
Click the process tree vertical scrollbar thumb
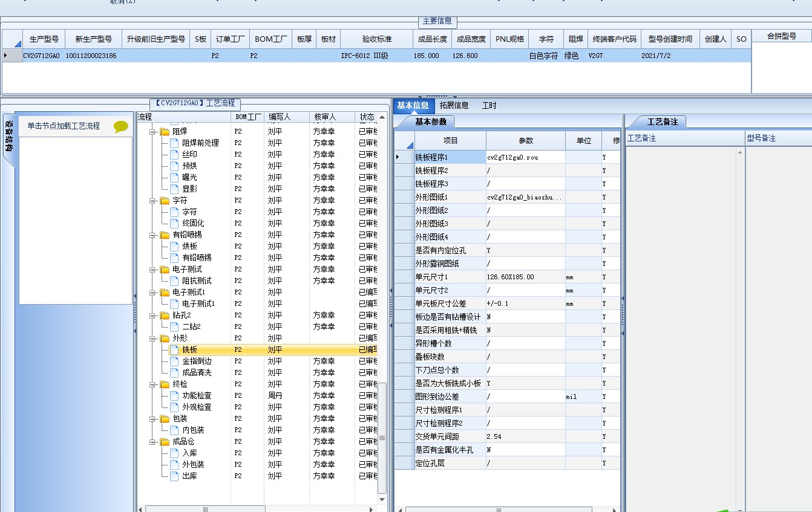click(382, 438)
